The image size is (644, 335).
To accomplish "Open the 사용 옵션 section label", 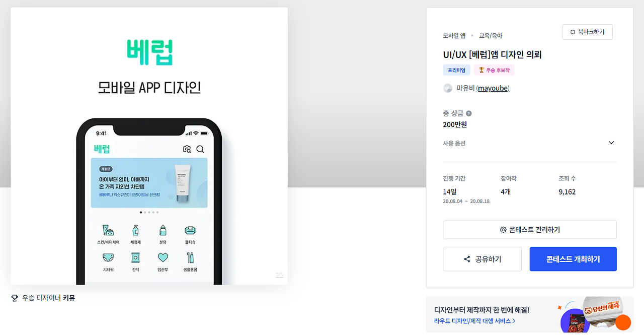I will 454,144.
